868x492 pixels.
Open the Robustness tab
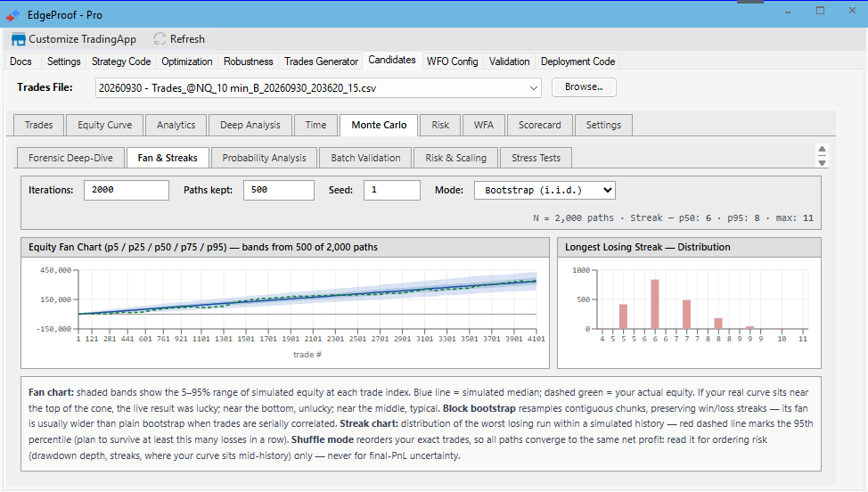pos(248,61)
